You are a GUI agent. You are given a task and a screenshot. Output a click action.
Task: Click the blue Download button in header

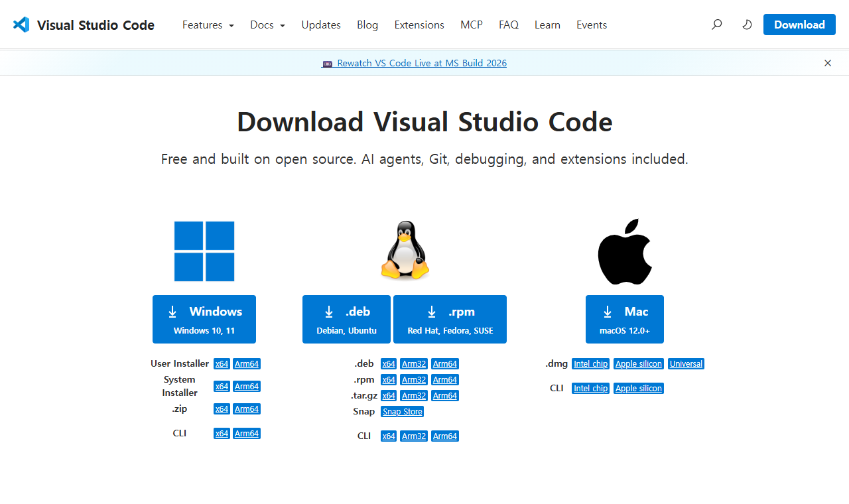(799, 25)
